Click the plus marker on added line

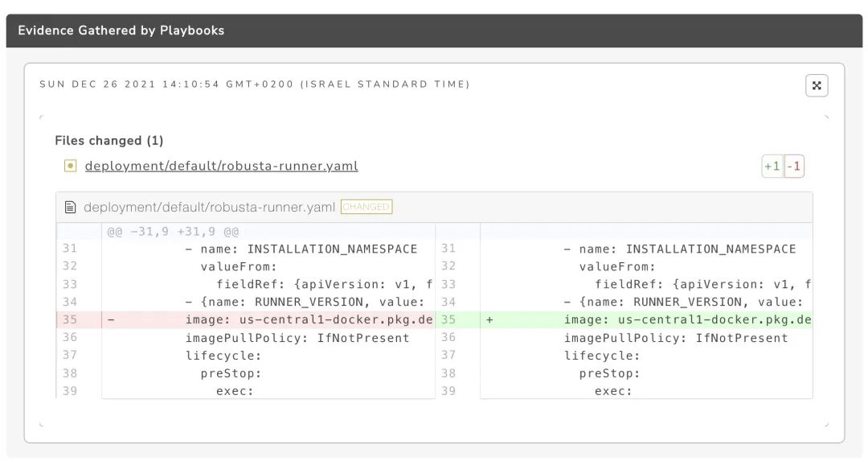(489, 319)
